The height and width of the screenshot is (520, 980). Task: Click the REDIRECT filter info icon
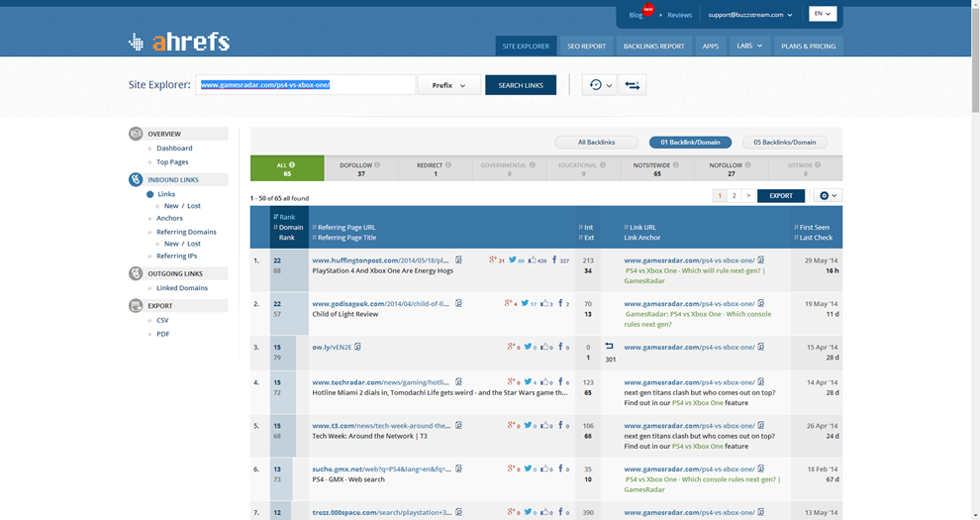click(448, 165)
